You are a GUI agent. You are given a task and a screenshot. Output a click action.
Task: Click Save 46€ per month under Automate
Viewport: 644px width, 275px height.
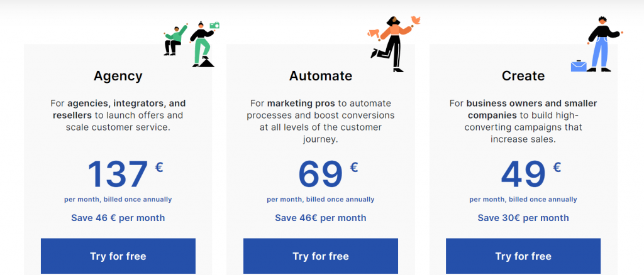pyautogui.click(x=320, y=218)
